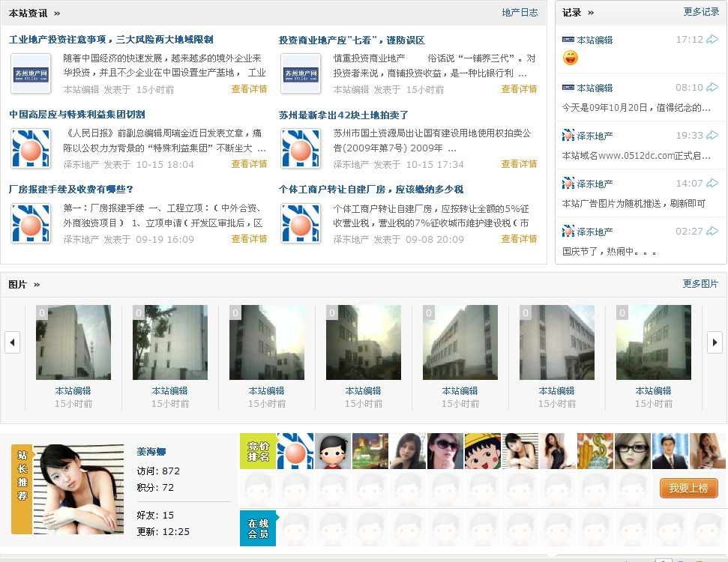Open the dollar sign avatar in the bid ranking
Image resolution: width=728 pixels, height=562 pixels.
[x=595, y=451]
